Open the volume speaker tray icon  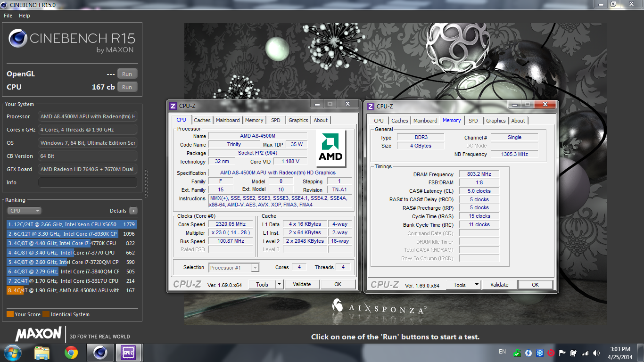tap(596, 353)
